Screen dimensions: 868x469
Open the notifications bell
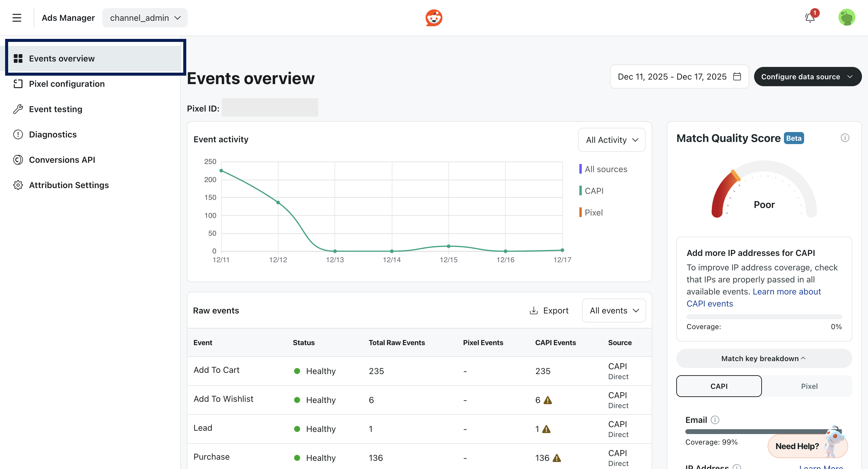(x=810, y=17)
